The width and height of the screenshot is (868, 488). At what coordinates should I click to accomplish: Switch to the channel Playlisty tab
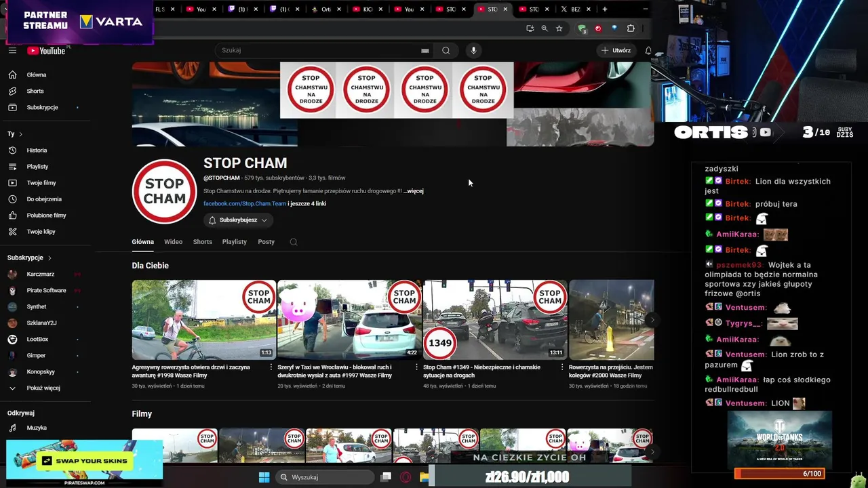(235, 242)
